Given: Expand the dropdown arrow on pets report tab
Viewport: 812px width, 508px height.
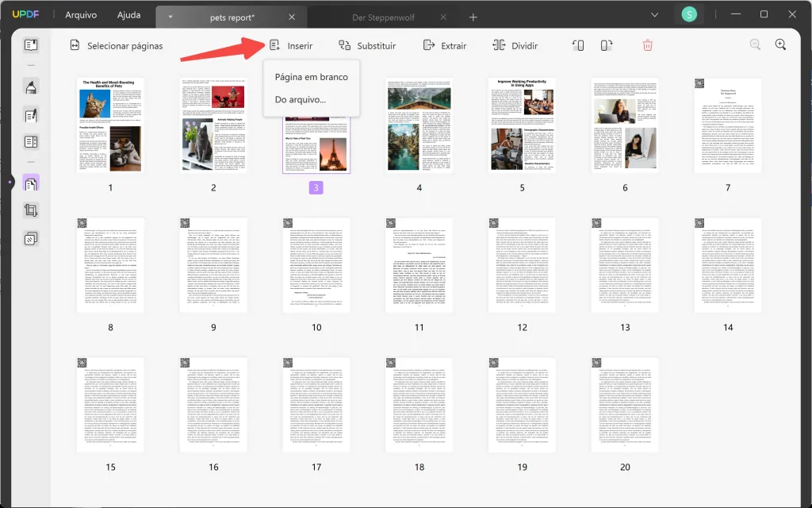Looking at the screenshot, I should [170, 14].
